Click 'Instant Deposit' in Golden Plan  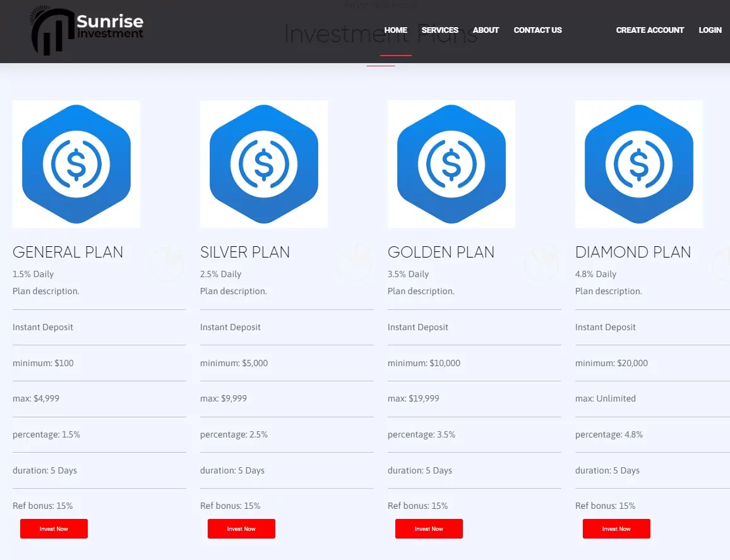(418, 327)
